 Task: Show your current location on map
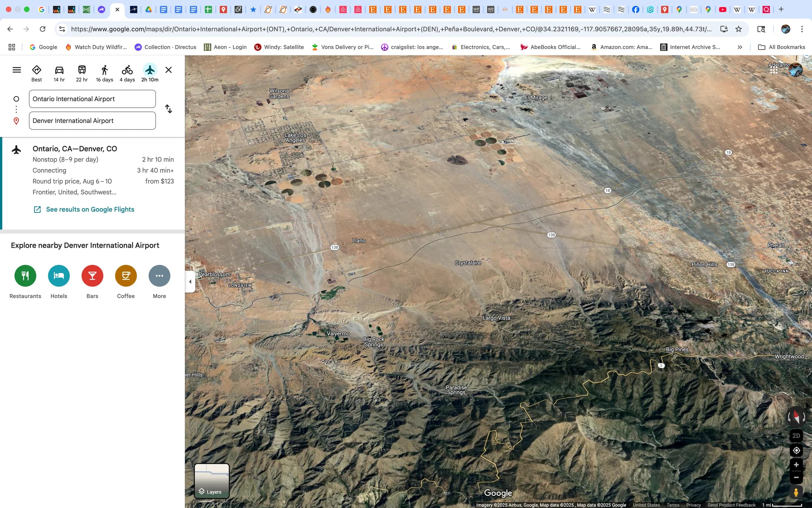(796, 450)
